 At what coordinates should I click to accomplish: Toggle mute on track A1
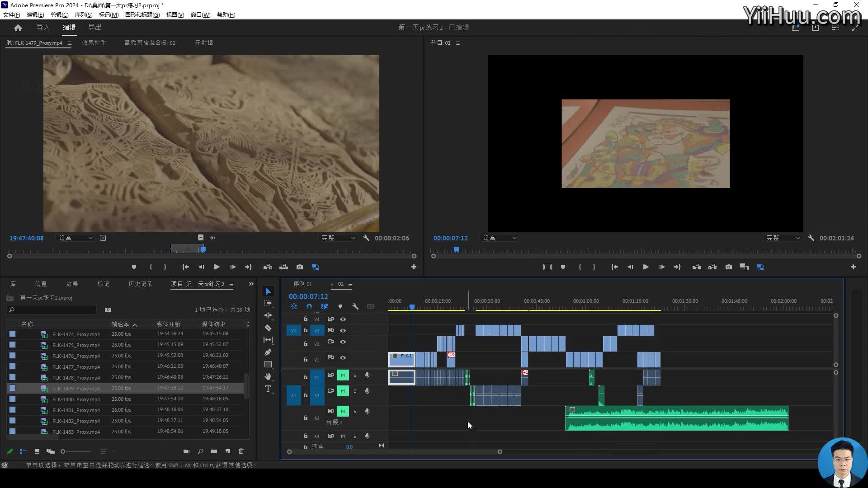coord(343,375)
